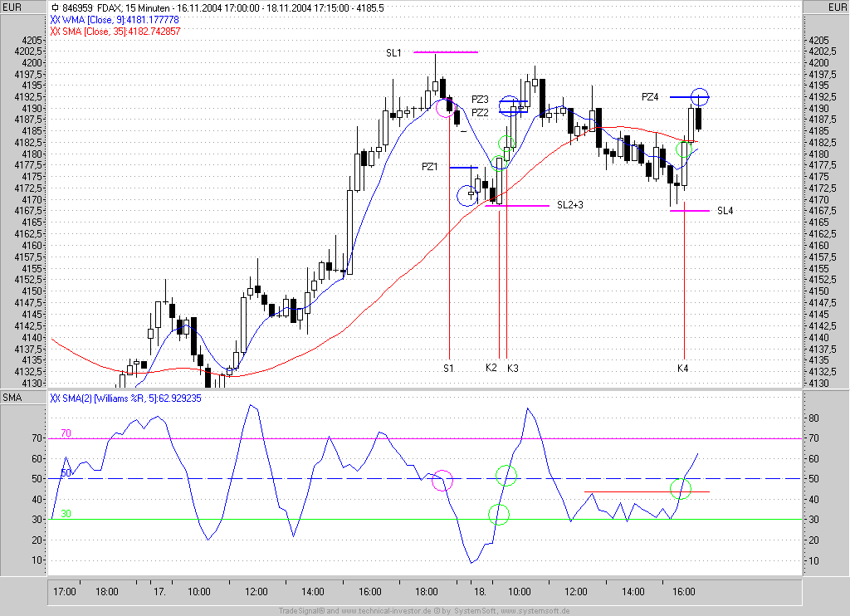Click the '18.' date label on time axis
Image resolution: width=850 pixels, height=616 pixels.
(x=479, y=592)
